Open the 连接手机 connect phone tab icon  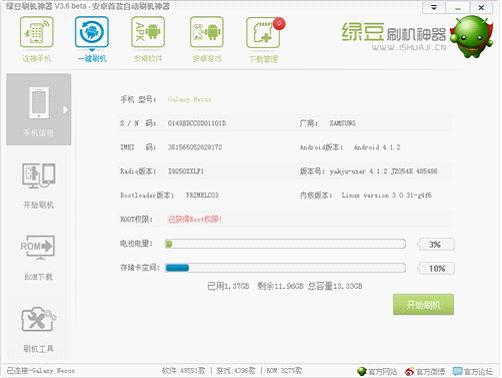tap(37, 32)
